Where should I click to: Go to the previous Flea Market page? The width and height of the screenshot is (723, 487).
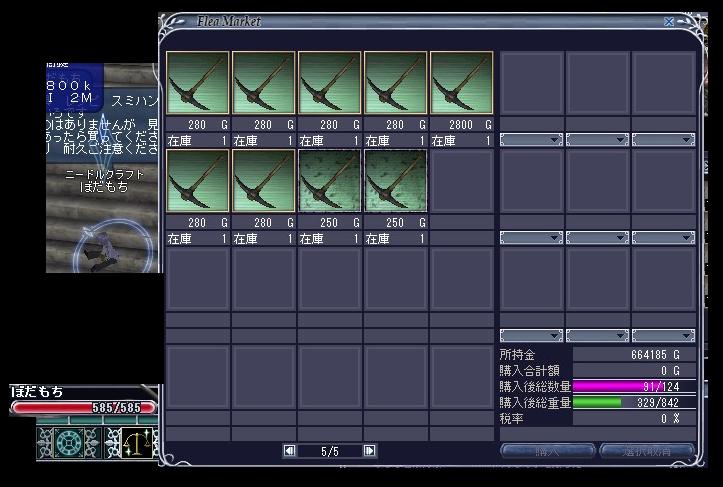click(290, 451)
